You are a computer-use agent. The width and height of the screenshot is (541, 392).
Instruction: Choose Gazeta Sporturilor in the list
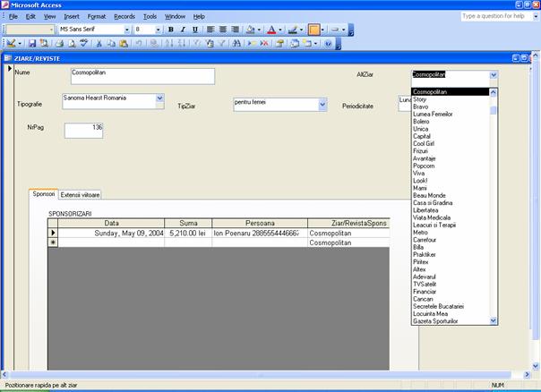coord(435,320)
